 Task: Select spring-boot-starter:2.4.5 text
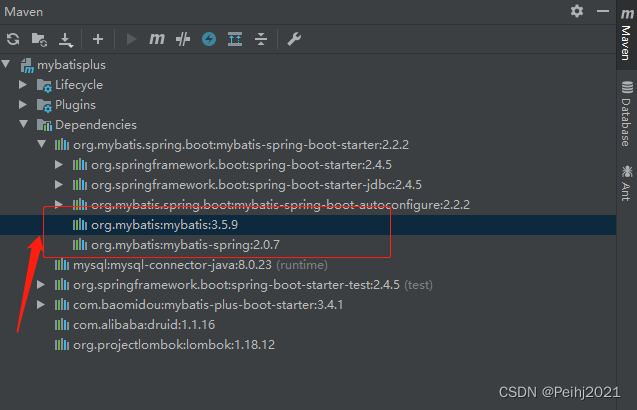[x=241, y=165]
